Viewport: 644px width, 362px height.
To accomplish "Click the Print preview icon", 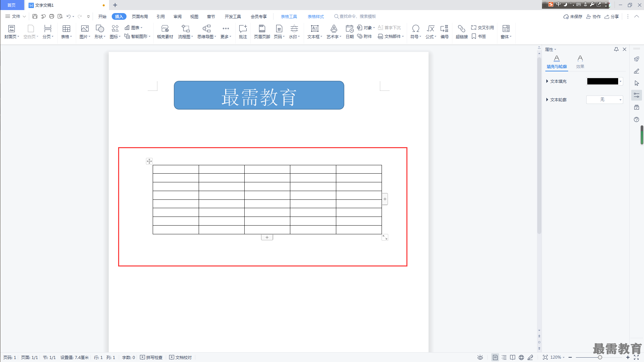I will [x=60, y=16].
